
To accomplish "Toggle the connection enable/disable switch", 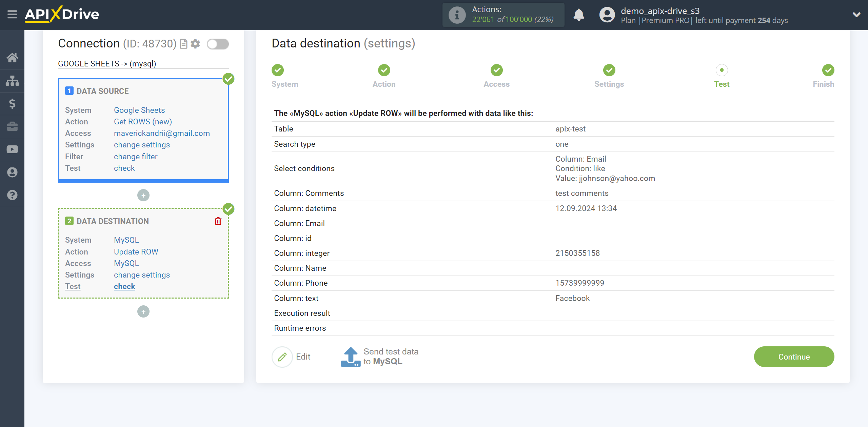I will [x=218, y=44].
